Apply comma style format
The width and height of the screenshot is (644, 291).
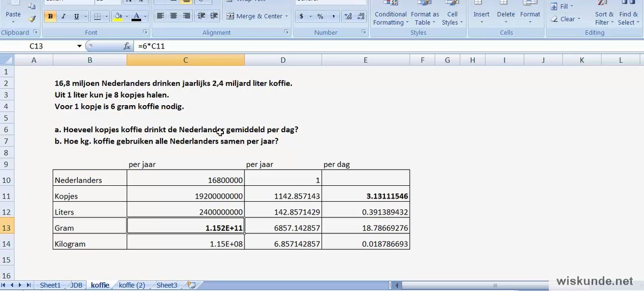tap(333, 16)
